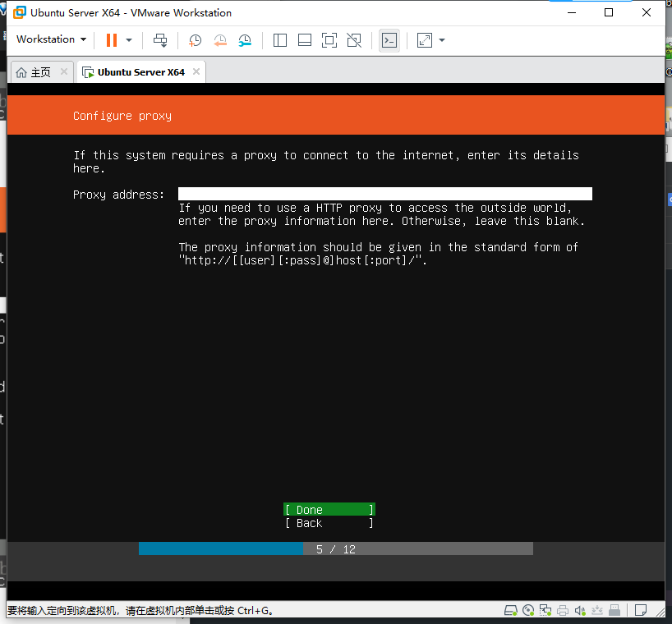Maximize the VMware Workstation window

point(609,12)
